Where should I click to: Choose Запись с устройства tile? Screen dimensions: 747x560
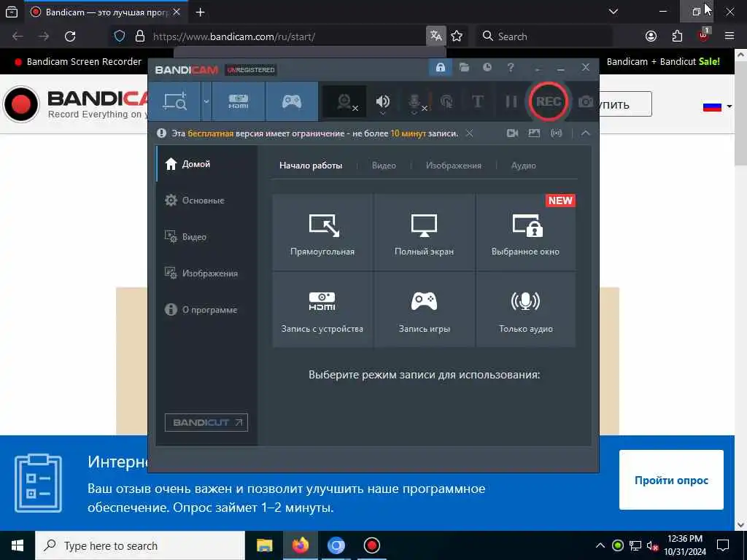[x=322, y=309]
